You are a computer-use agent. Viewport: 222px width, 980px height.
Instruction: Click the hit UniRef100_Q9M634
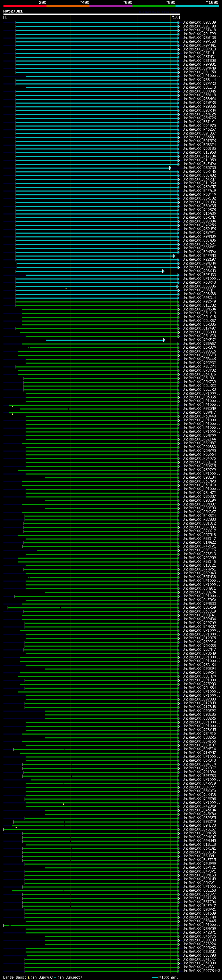[199, 309]
